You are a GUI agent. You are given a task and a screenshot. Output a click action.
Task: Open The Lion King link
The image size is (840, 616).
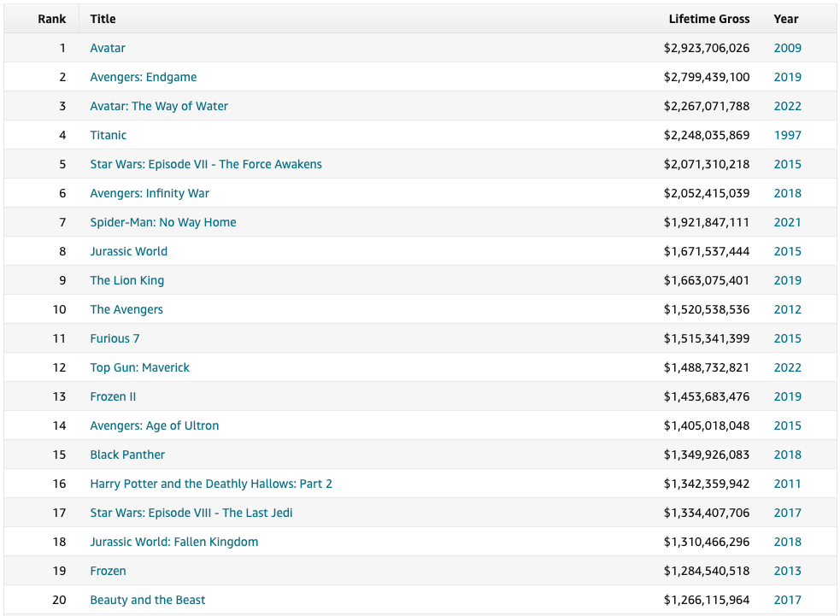[127, 281]
